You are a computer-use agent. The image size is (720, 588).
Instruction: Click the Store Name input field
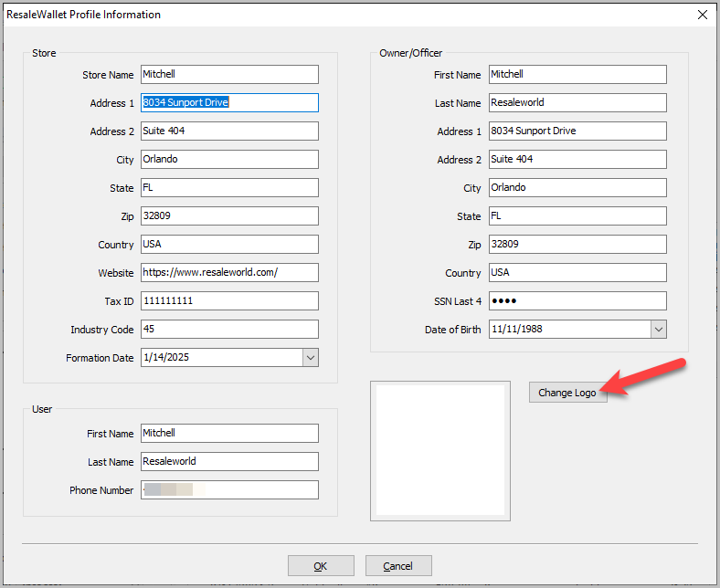coord(229,74)
